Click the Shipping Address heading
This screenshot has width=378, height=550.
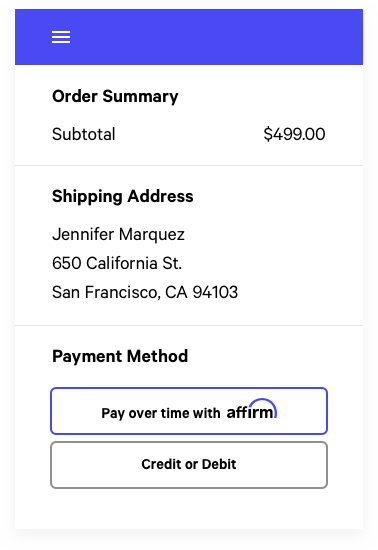pos(123,196)
